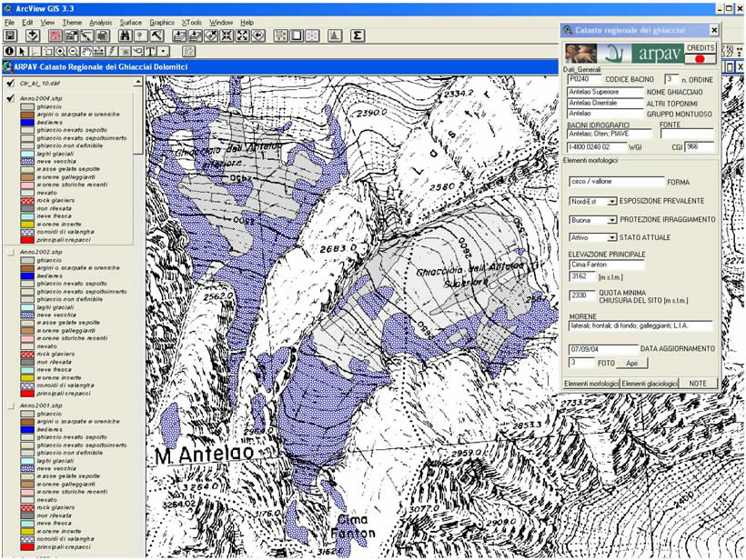Click the red record button under CREDITS
The height and width of the screenshot is (560, 746).
[x=700, y=59]
